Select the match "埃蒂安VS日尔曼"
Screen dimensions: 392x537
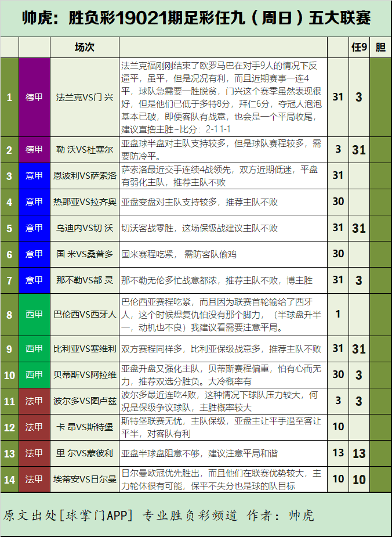85,479
